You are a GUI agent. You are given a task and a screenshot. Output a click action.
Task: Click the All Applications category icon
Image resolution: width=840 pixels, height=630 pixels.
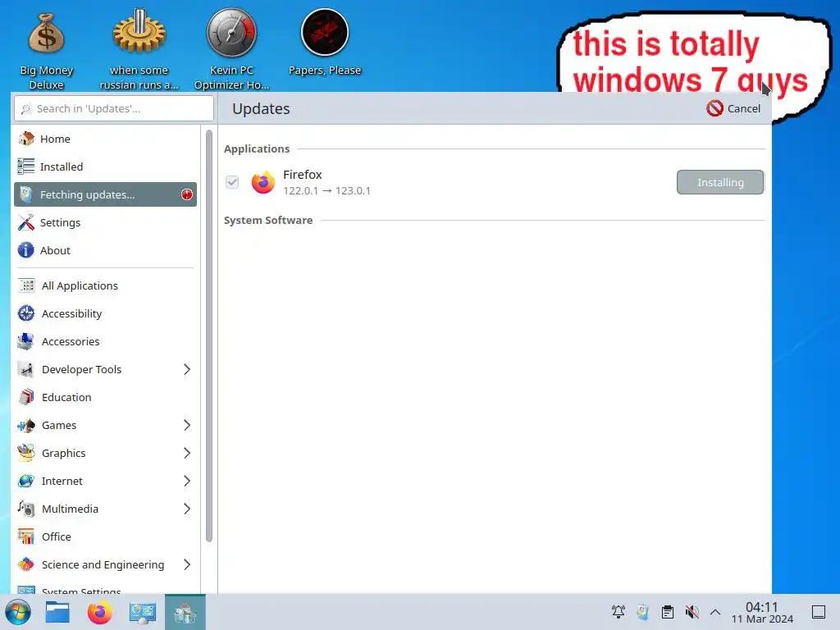coord(26,285)
